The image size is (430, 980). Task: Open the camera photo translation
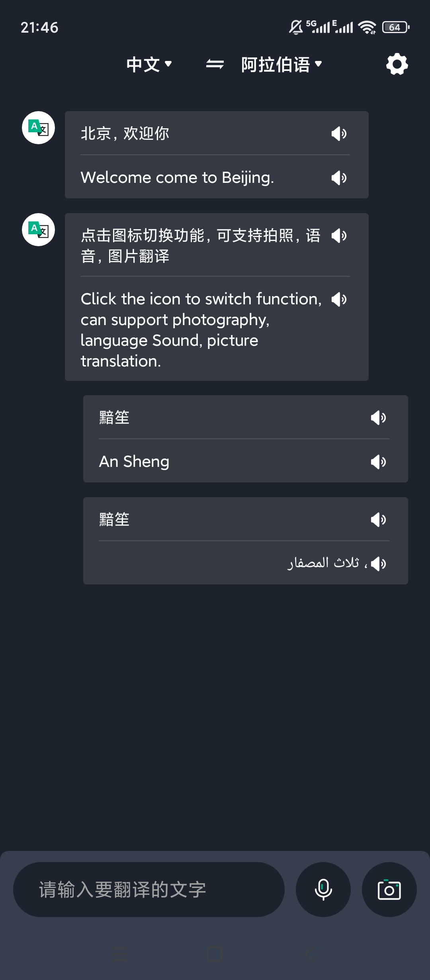pos(389,890)
